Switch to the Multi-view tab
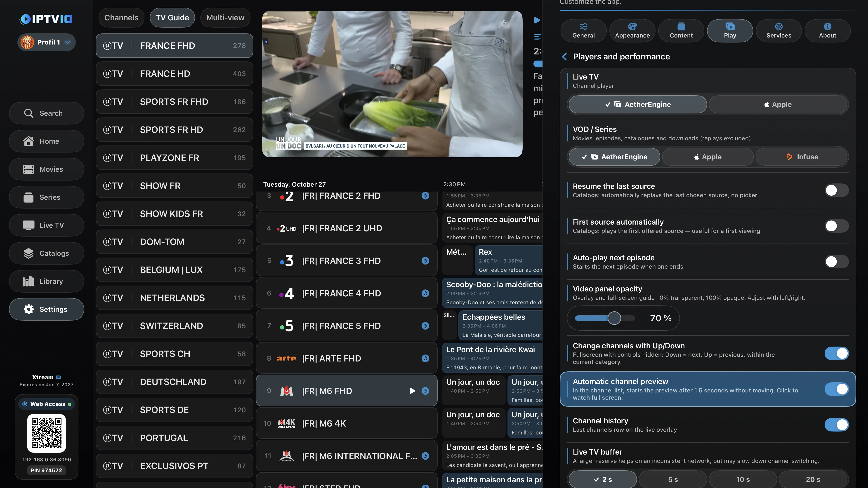The height and width of the screenshot is (488, 868). click(x=225, y=18)
